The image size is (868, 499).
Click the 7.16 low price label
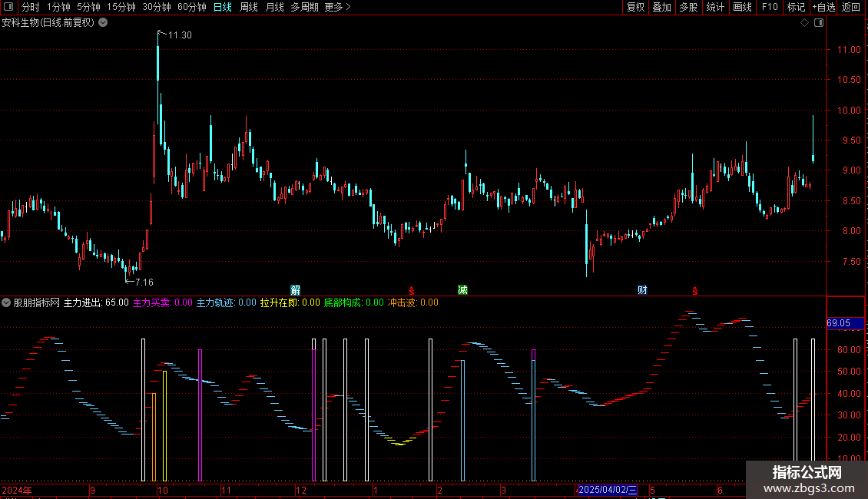[x=144, y=283]
